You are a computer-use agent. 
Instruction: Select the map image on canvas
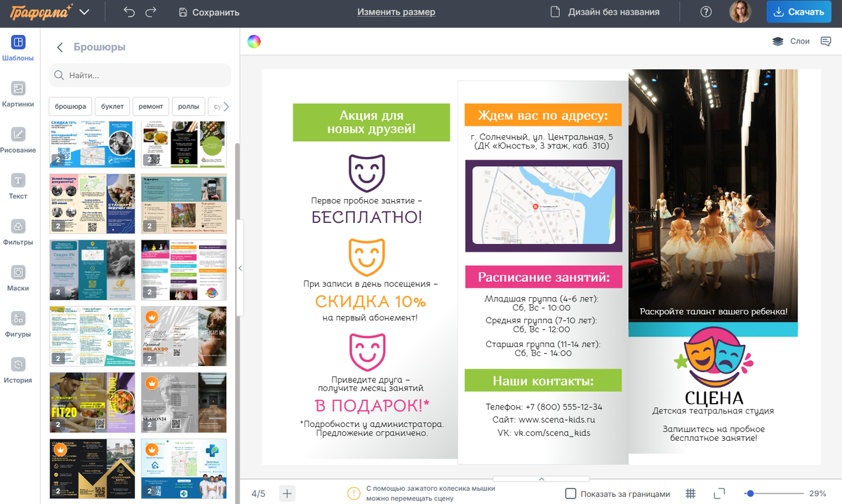tap(544, 206)
